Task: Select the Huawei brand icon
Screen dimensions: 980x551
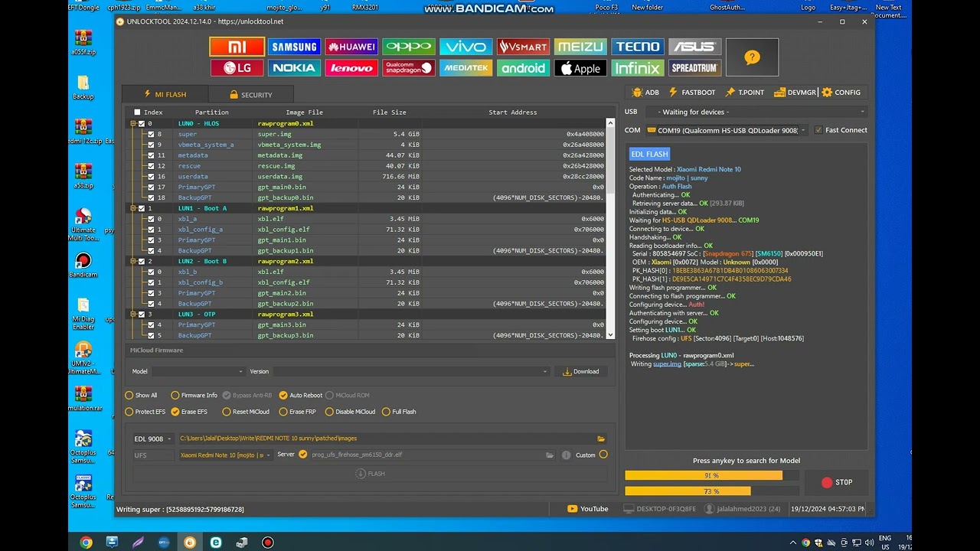Action: (351, 47)
